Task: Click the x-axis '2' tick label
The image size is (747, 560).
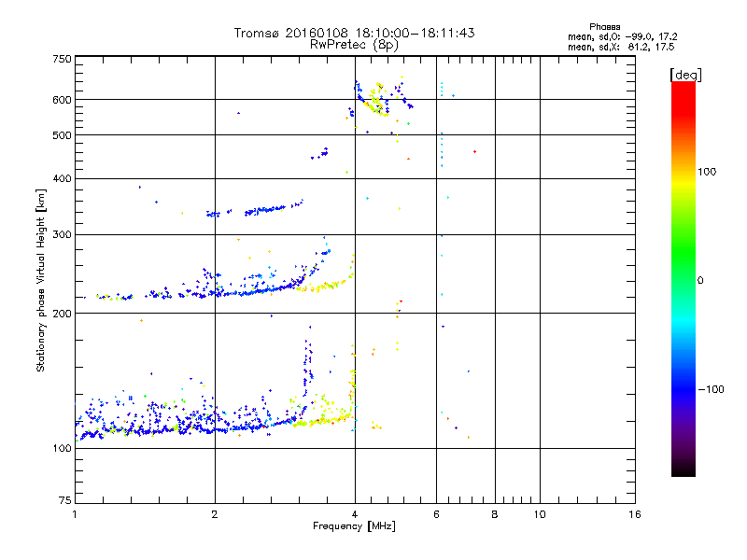Action: (215, 514)
